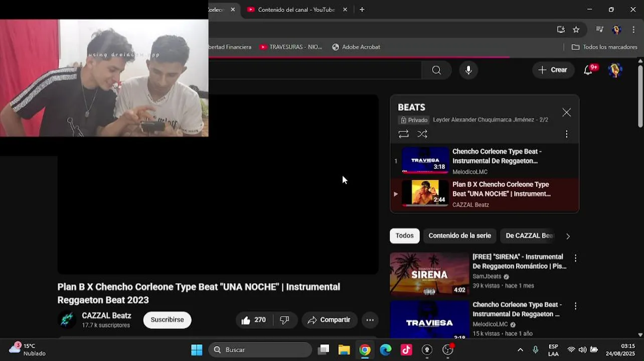The width and height of the screenshot is (644, 361).
Task: Open CAZZAL Beatz channel name link
Action: click(x=106, y=315)
